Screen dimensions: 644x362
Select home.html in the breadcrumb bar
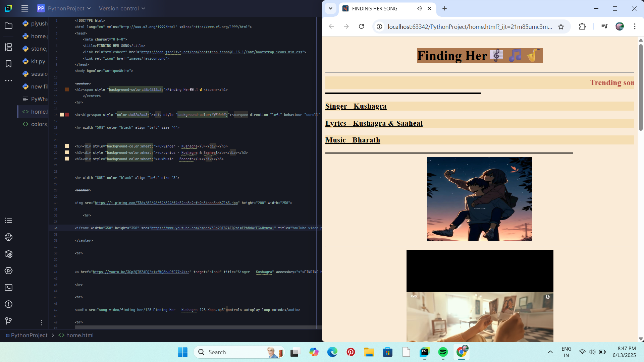coord(80,335)
